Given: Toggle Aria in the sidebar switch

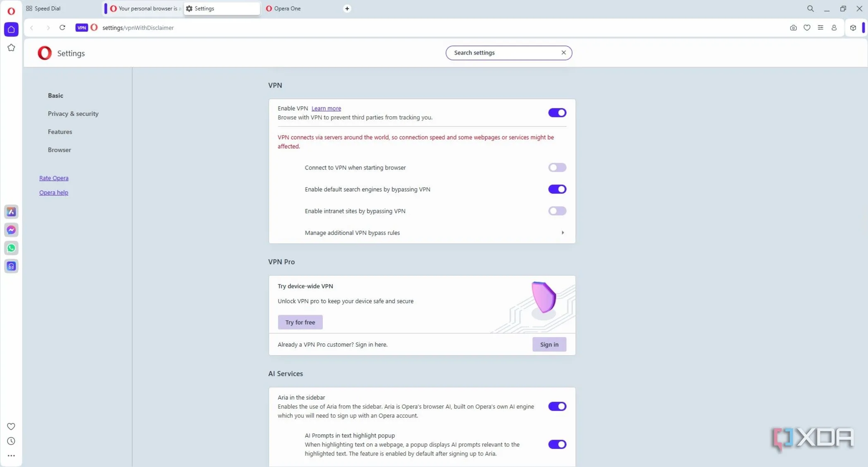Looking at the screenshot, I should coord(557,406).
